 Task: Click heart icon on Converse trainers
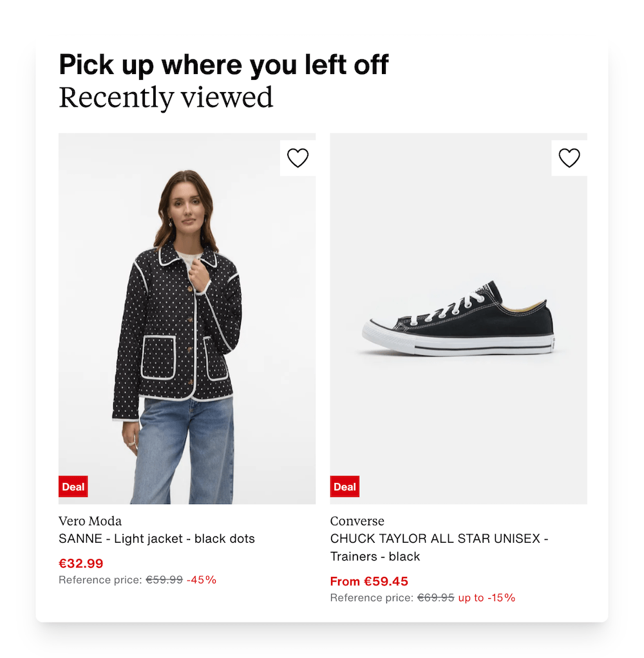point(569,158)
